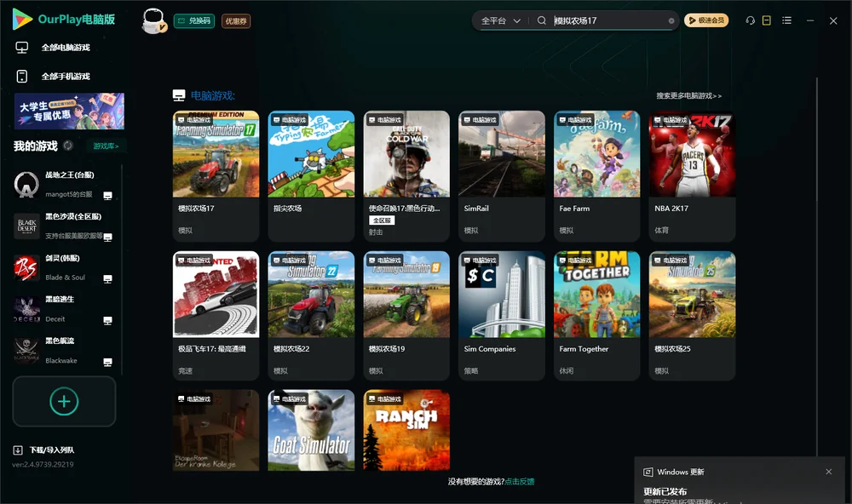
Task: Click the 点击反馈 feedback link
Action: 520,482
